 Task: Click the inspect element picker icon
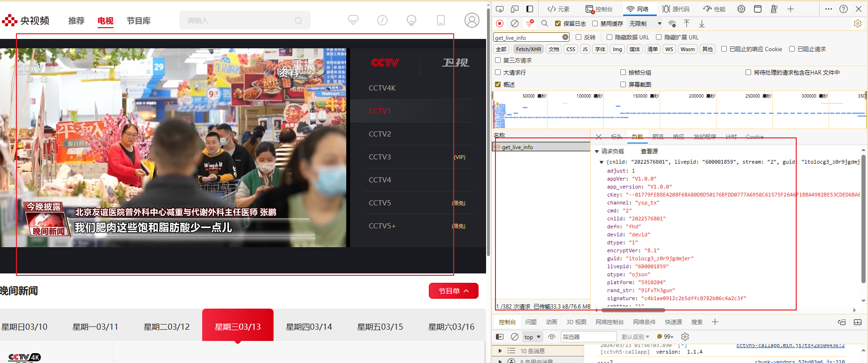500,9
